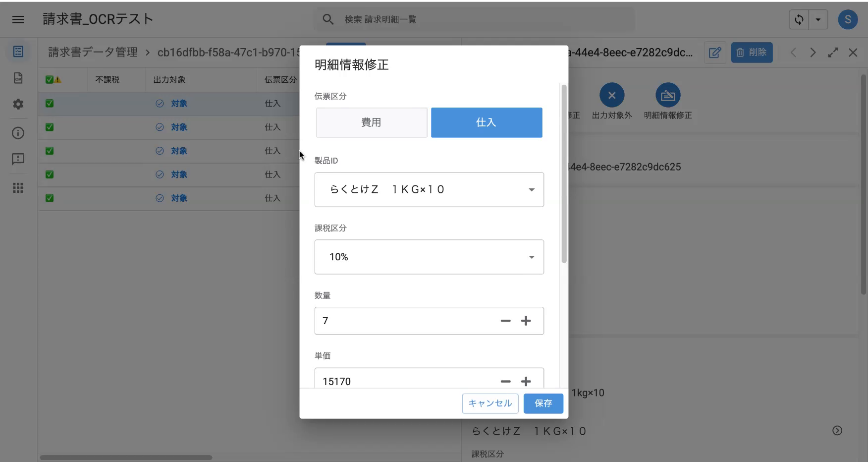
Task: Close the detail panel
Action: (853, 53)
